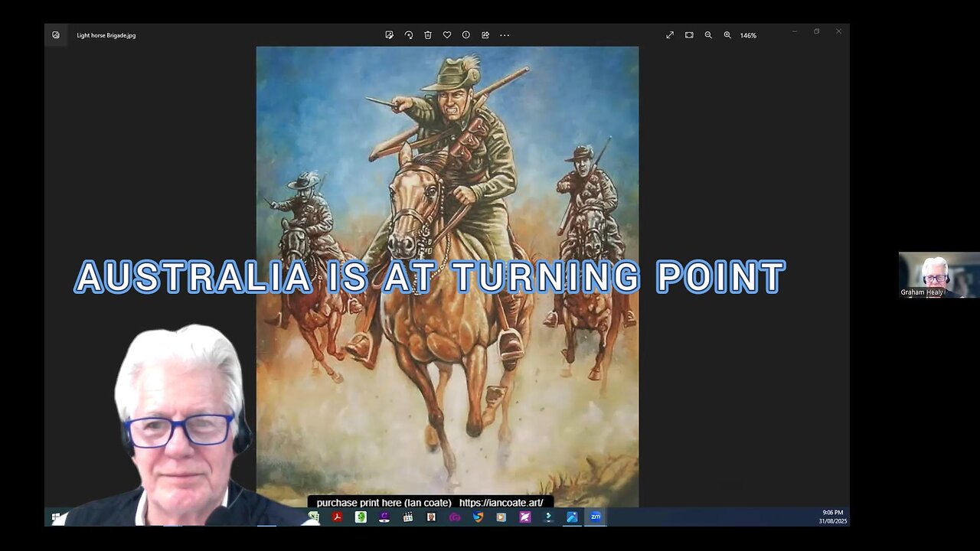Open the purple taskbar app icon
Viewport: 980px width, 551px height.
(384, 517)
